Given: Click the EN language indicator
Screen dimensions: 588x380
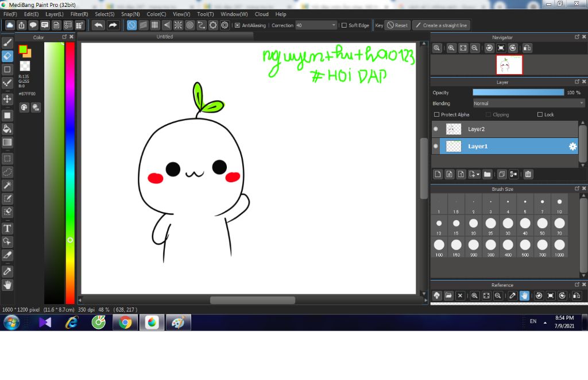Looking at the screenshot, I should pyautogui.click(x=533, y=321).
